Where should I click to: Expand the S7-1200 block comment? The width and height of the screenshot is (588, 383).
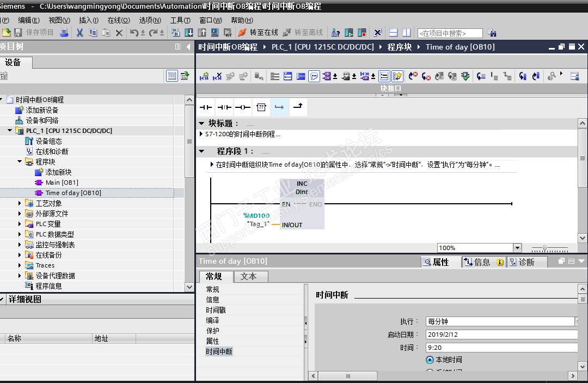coord(201,134)
